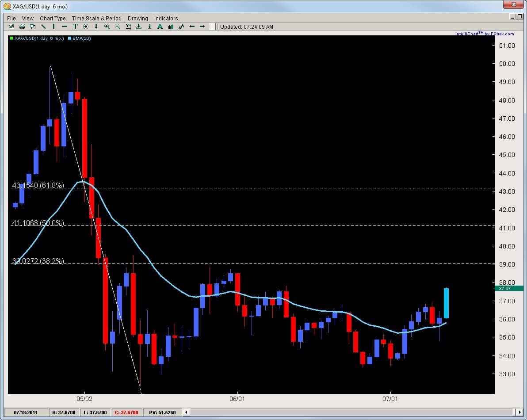Click the XAG/USD legend green square
527x420 pixels.
click(11, 38)
